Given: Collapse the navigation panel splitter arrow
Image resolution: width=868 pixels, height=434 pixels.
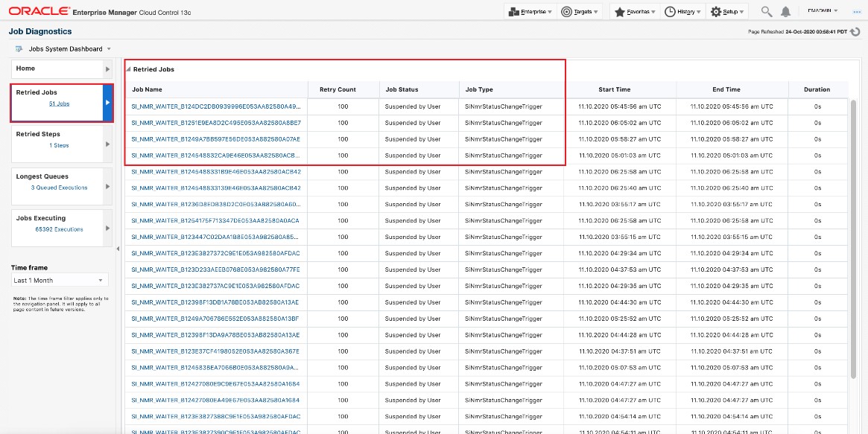Looking at the screenshot, I should (118, 249).
